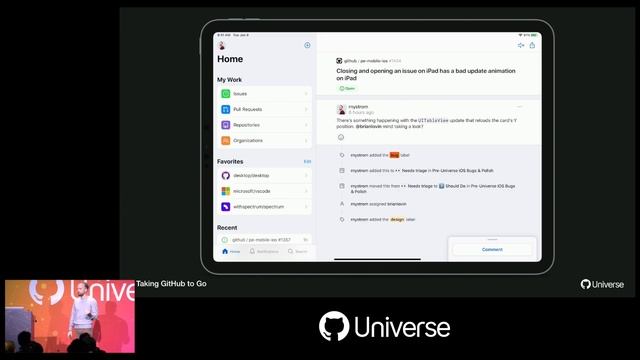Click the 'Recent' section heading
The height and width of the screenshot is (360, 640).
pos(227,227)
